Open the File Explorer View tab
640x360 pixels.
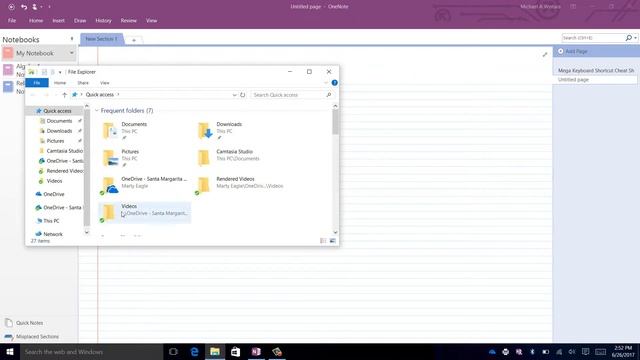104,83
